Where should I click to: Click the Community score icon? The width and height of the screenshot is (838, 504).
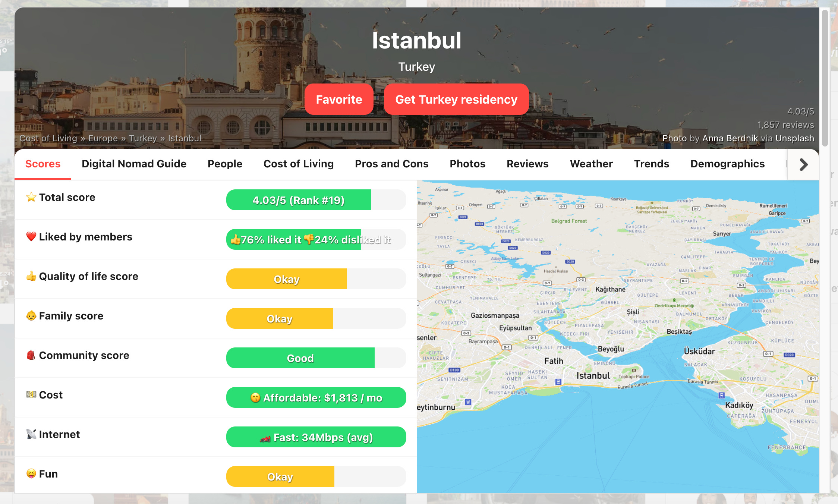tap(31, 355)
